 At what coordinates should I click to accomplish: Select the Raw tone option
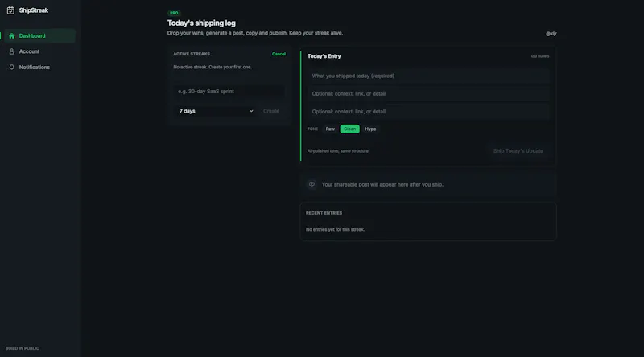pyautogui.click(x=330, y=129)
